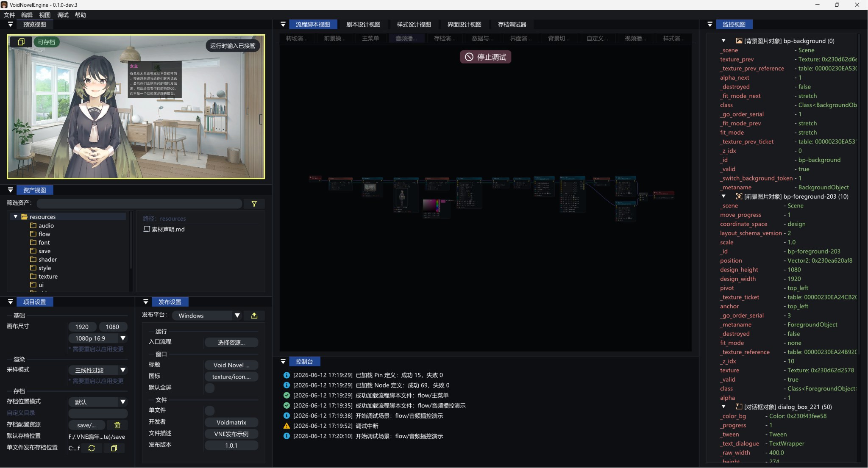Refresh single-file save location icon
Viewport: 868px width, 468px height.
tap(92, 448)
